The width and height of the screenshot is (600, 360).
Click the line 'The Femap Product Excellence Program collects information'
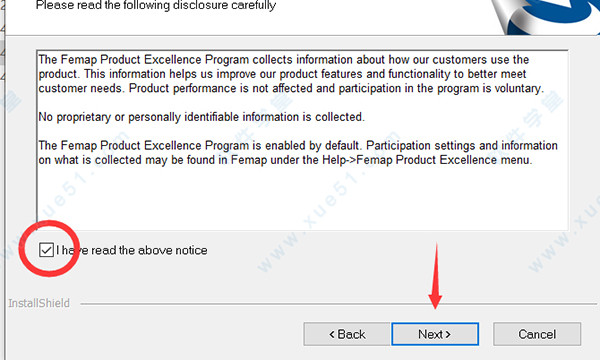pos(284,60)
